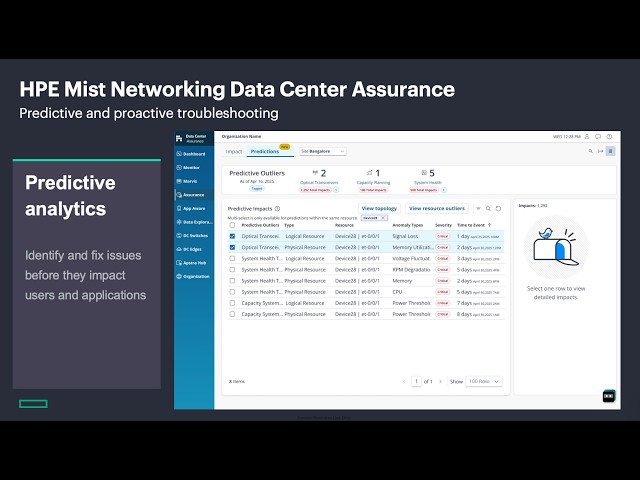Screen dimensions: 640x480
Task: Click System Health total impacts pill
Action: pos(424,190)
